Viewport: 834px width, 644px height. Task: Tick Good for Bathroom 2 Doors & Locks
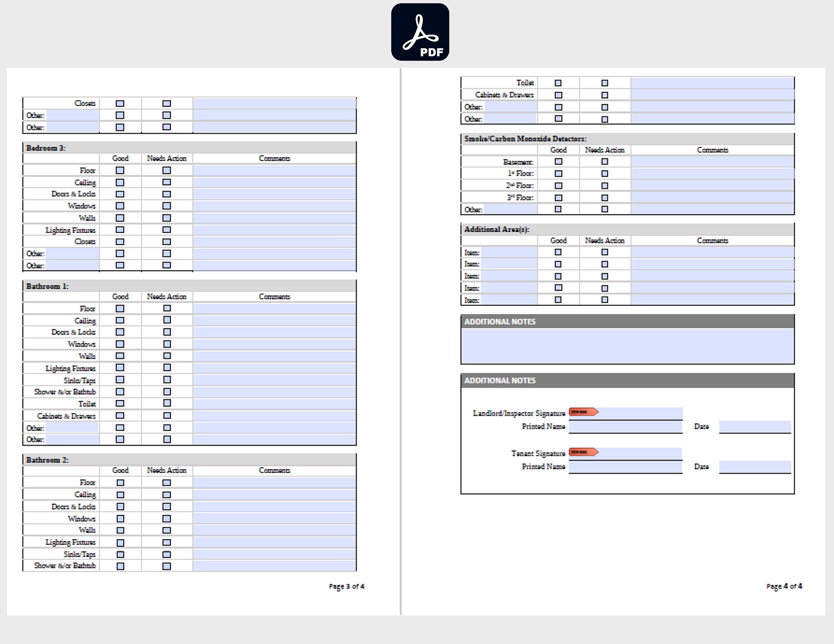[x=120, y=507]
